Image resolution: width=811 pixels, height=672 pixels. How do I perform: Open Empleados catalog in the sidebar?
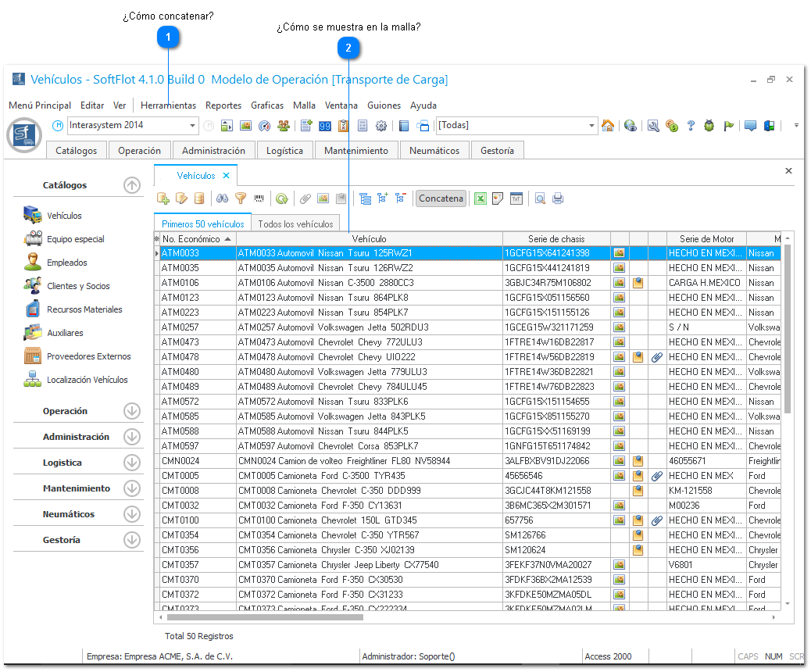point(66,263)
